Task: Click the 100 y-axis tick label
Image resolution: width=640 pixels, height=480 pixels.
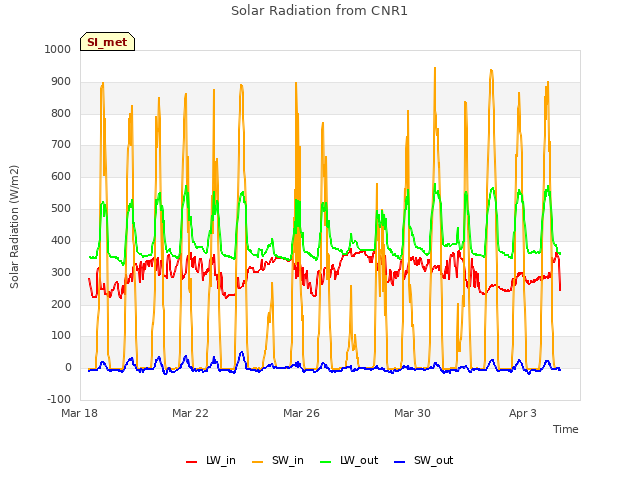Action: coord(61,336)
